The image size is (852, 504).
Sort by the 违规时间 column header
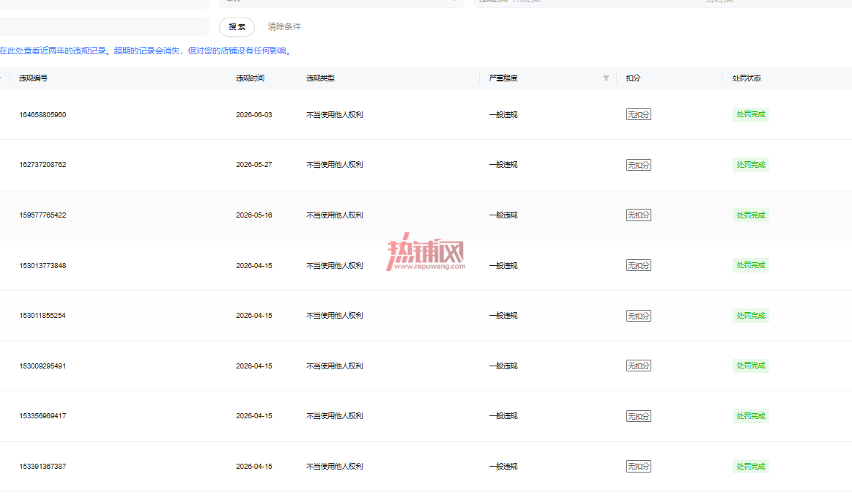(250, 78)
